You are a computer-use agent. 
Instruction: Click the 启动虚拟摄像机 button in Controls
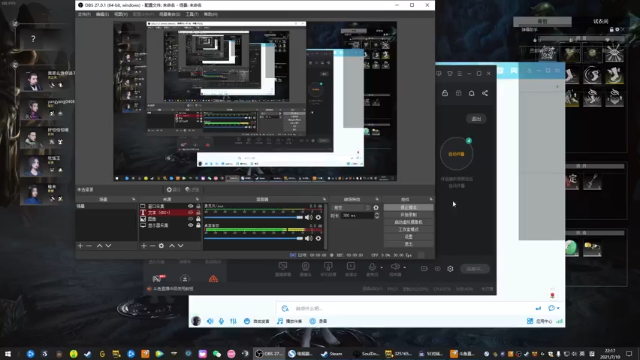tap(409, 222)
